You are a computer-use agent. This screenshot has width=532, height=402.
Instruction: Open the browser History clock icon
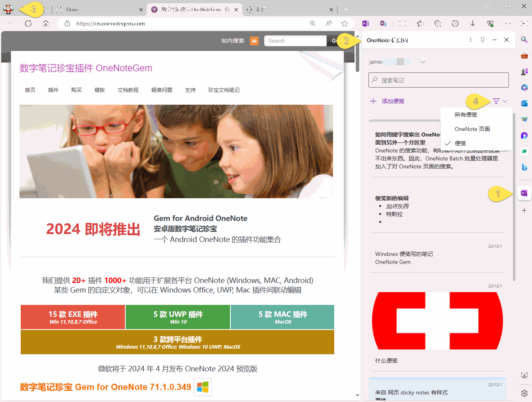[x=455, y=23]
